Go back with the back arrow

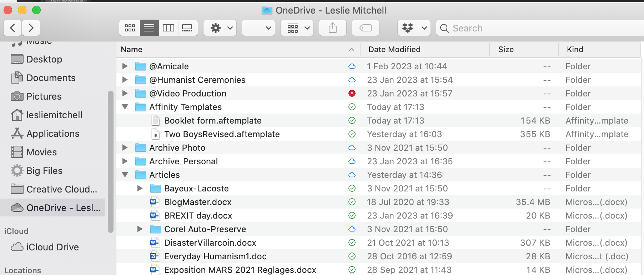[13, 28]
